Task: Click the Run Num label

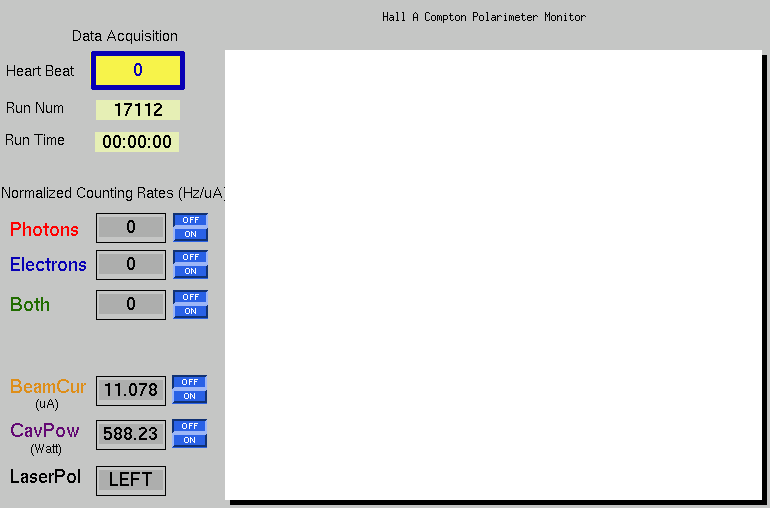Action: (x=34, y=108)
